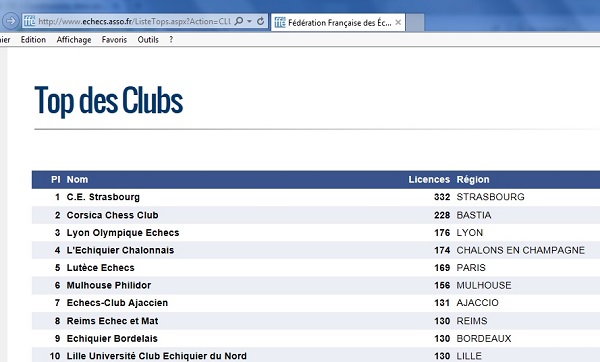Click the AJACCIO region cell
This screenshot has height=362, width=600.
[478, 303]
